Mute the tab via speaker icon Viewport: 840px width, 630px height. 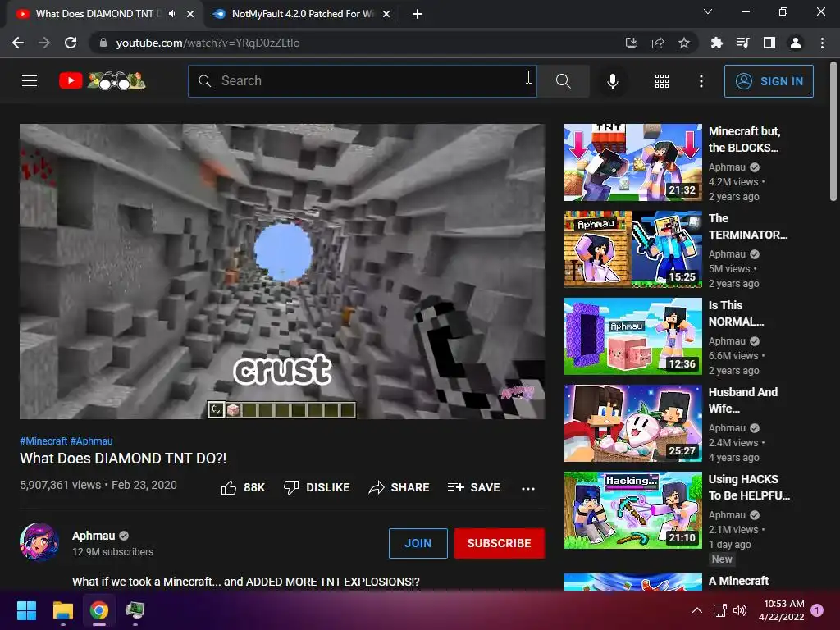tap(172, 14)
